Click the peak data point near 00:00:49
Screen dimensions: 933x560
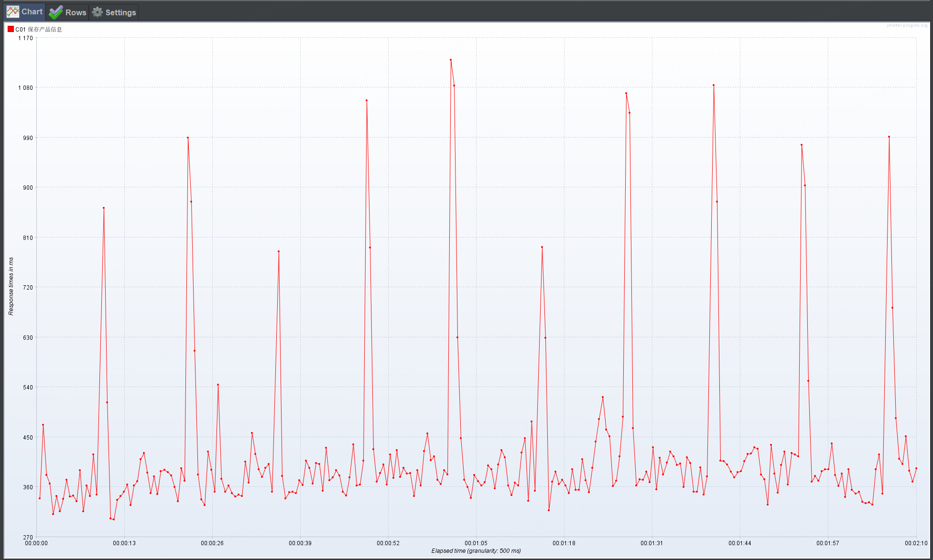367,100
